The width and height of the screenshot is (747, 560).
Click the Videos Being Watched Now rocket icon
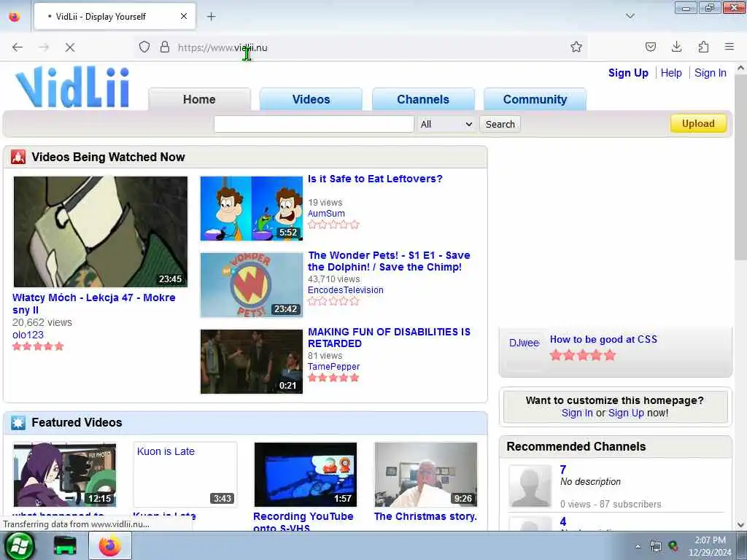(18, 157)
